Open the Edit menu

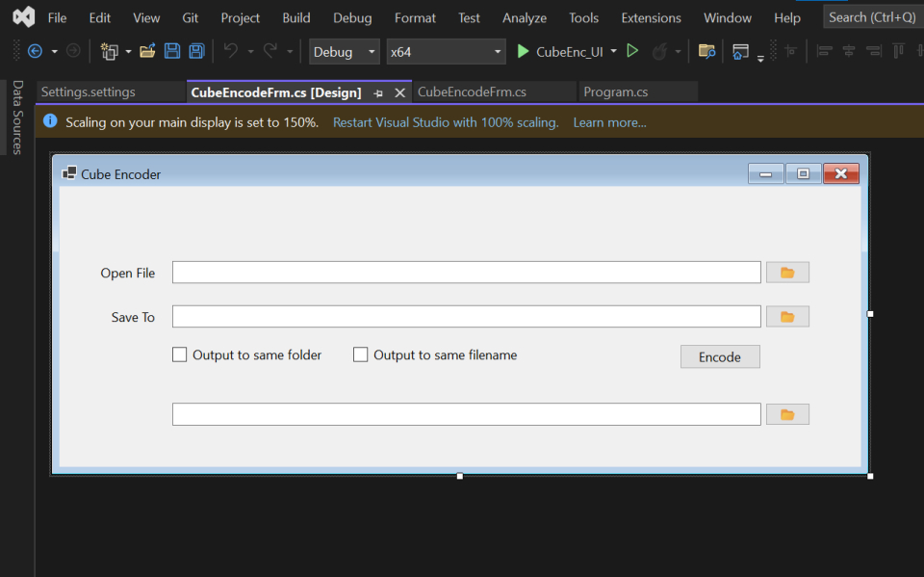tap(99, 18)
